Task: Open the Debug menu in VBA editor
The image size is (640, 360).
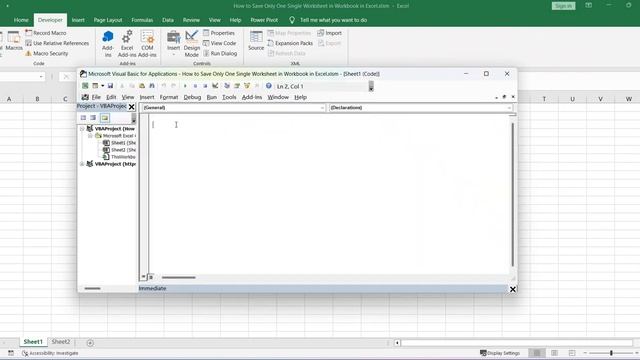Action: tap(192, 97)
